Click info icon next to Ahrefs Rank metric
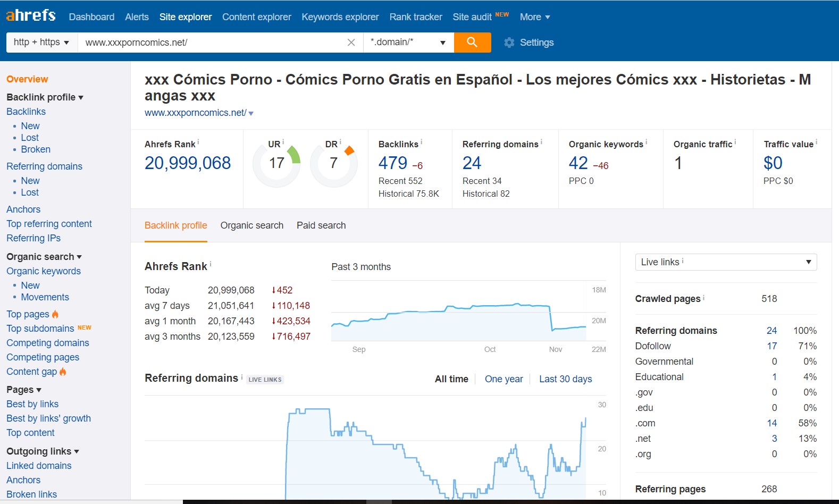This screenshot has height=504, width=839. pyautogui.click(x=198, y=142)
